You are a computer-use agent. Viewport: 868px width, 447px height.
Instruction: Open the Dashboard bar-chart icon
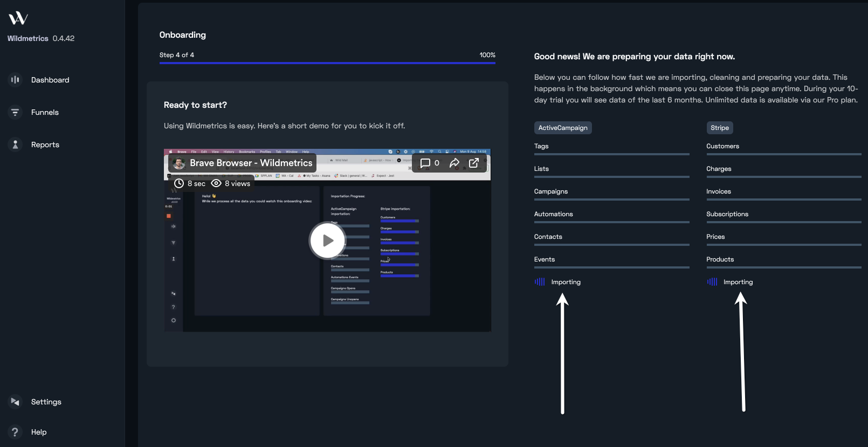click(15, 80)
